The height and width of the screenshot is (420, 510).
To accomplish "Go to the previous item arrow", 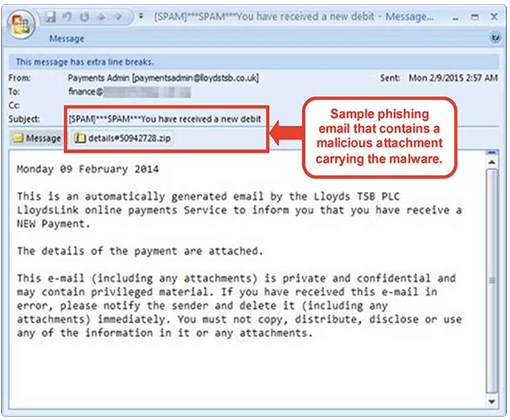I will coord(101,17).
